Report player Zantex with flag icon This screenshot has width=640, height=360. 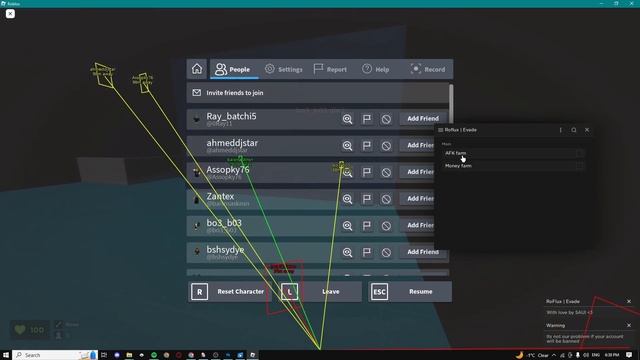pyautogui.click(x=367, y=199)
